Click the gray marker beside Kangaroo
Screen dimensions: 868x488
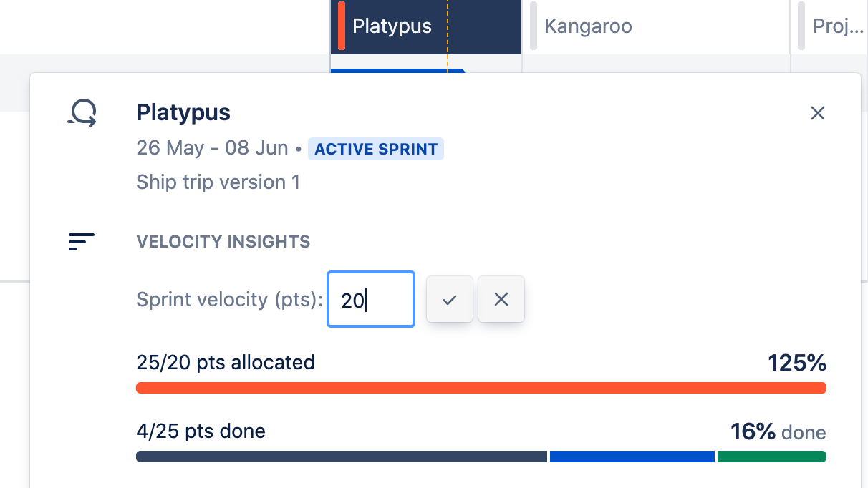[x=534, y=26]
